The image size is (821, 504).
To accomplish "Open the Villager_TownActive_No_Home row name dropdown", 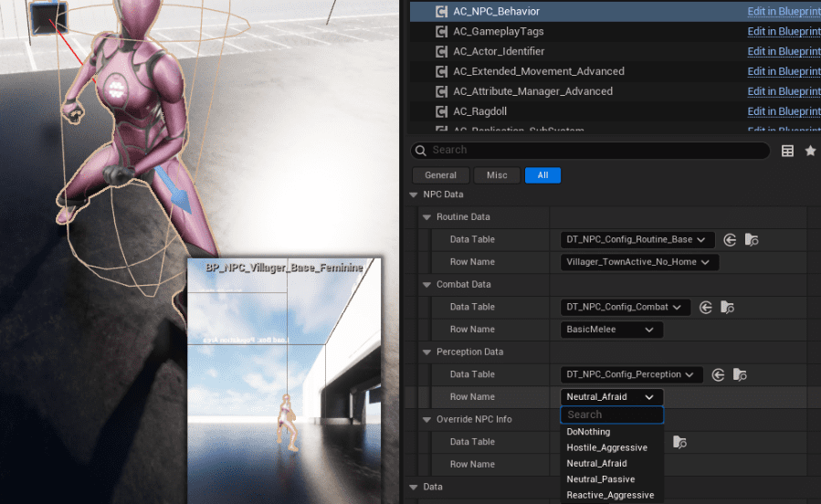I will pyautogui.click(x=639, y=262).
